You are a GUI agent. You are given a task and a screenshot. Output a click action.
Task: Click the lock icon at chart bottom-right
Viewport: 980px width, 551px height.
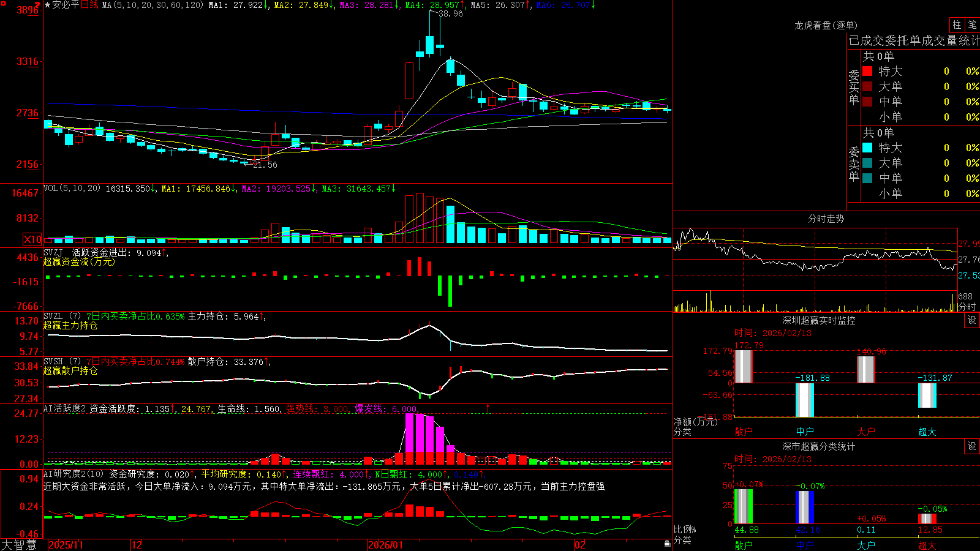(667, 544)
